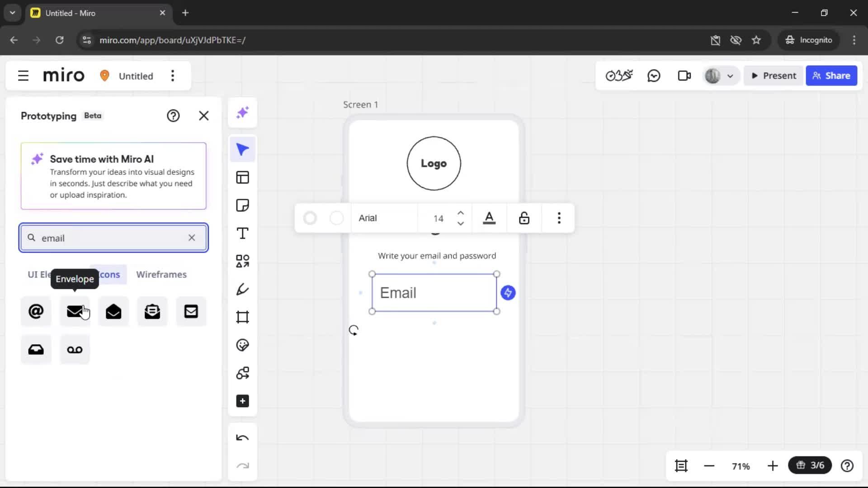Start a video call
The width and height of the screenshot is (868, 488).
[x=684, y=75]
